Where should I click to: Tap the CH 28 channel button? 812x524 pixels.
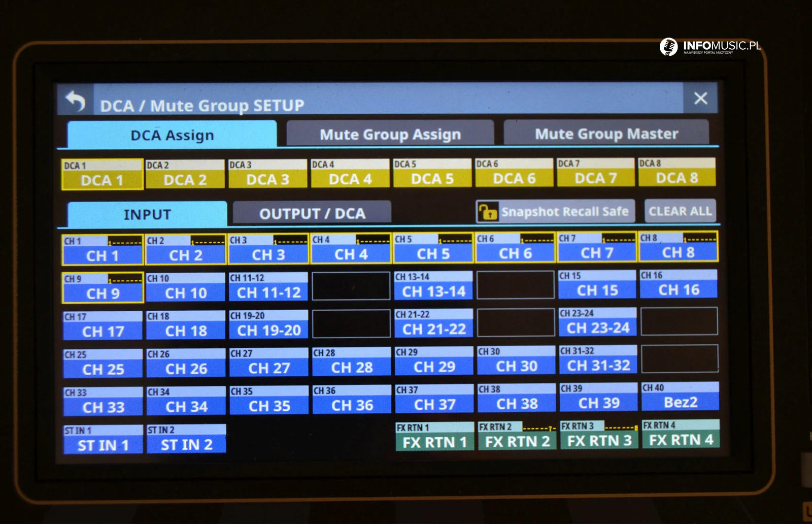point(352,362)
